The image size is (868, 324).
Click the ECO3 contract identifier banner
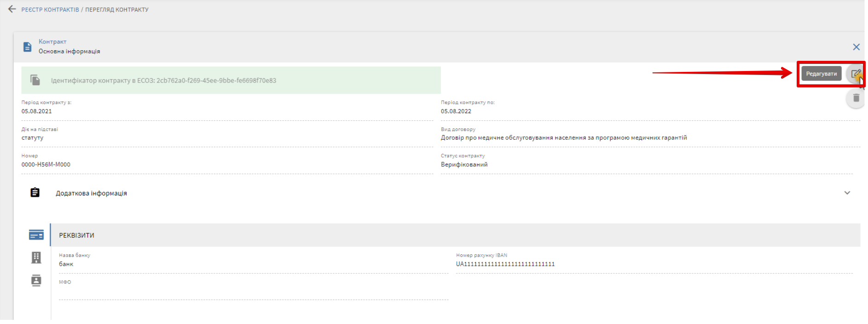click(231, 80)
